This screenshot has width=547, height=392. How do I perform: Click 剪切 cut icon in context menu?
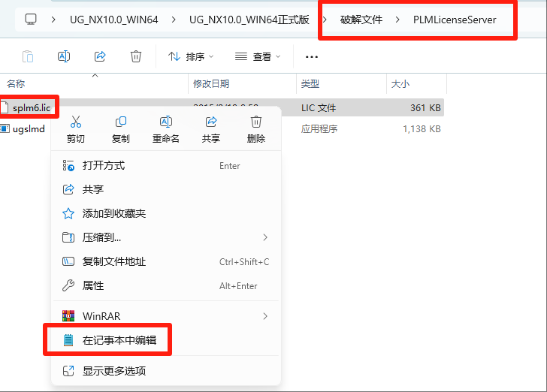76,129
